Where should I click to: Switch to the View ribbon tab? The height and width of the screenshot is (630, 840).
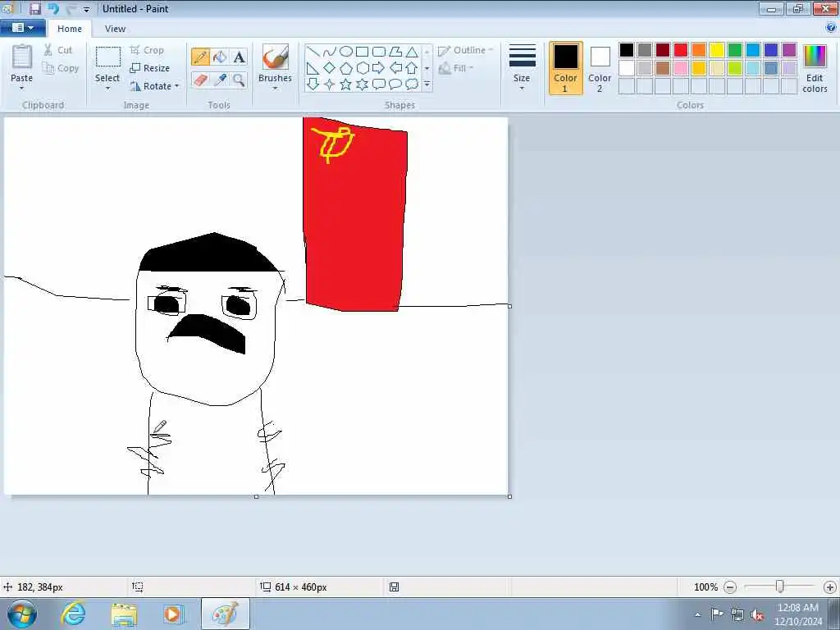[115, 29]
